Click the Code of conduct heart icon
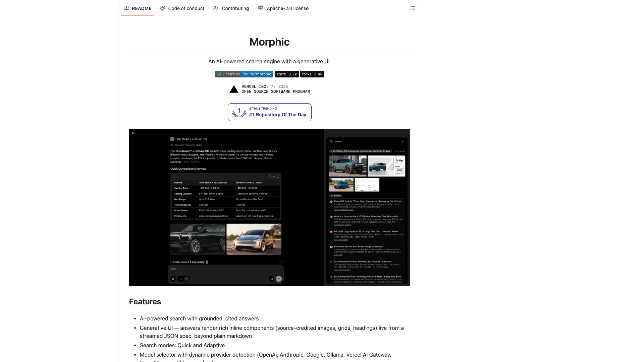 click(162, 8)
